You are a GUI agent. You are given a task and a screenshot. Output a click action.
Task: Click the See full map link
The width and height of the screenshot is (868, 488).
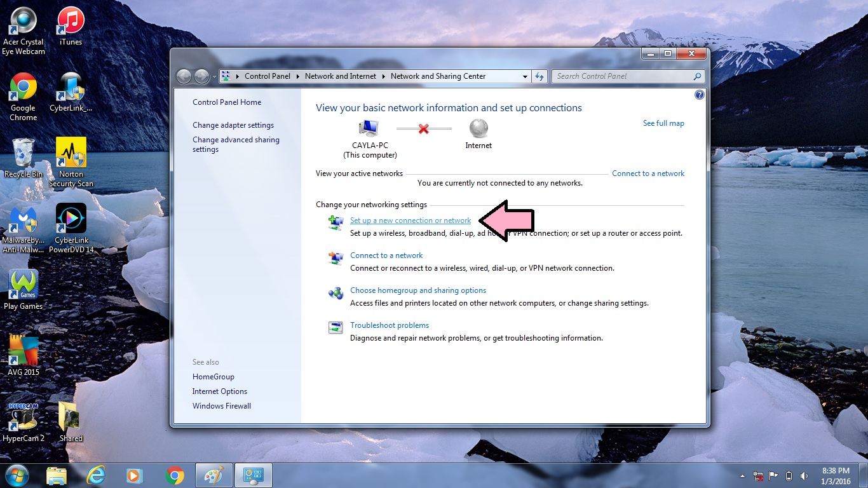pyautogui.click(x=663, y=123)
